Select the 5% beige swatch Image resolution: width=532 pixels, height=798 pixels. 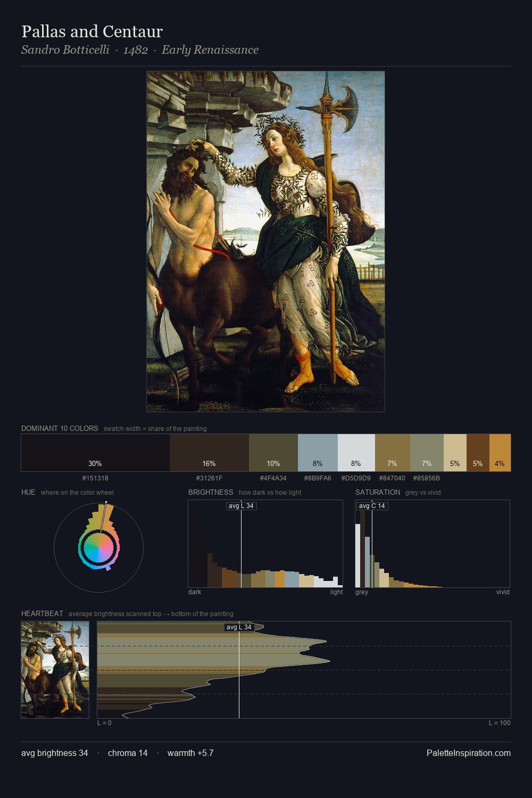pyautogui.click(x=455, y=453)
